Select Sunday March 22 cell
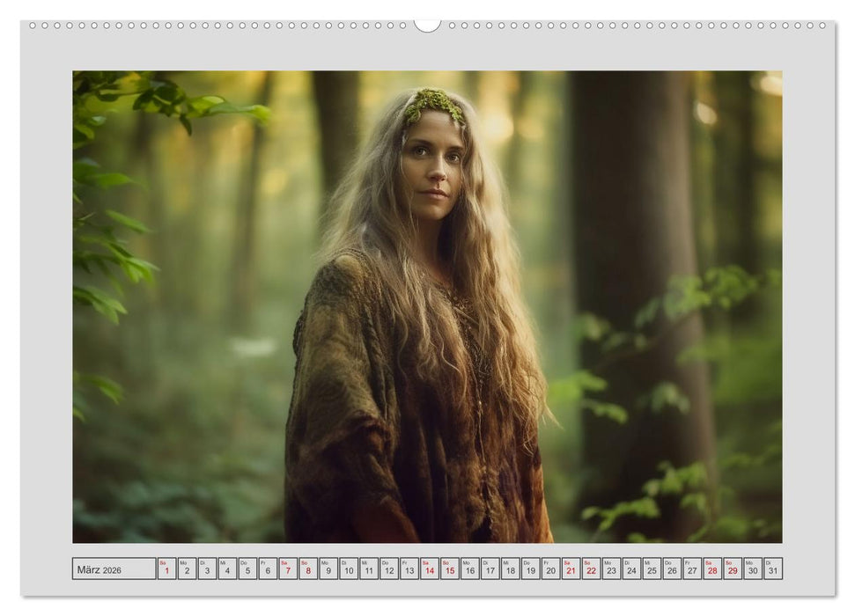This screenshot has width=855, height=616. click(x=591, y=568)
